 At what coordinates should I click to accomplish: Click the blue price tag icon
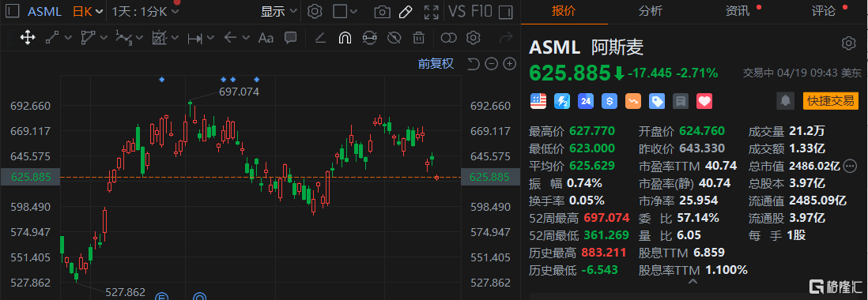[x=657, y=101]
